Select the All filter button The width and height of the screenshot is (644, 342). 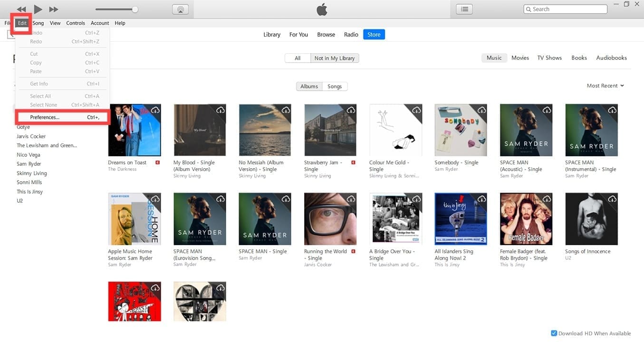(298, 58)
